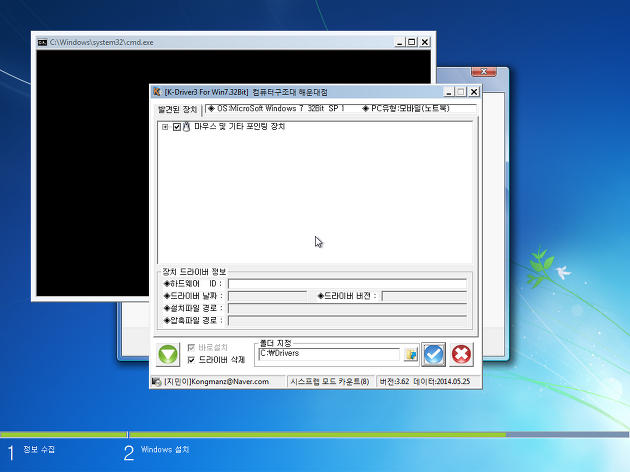Maximize the cmd.exe window
The height and width of the screenshot is (472, 630).
412,42
